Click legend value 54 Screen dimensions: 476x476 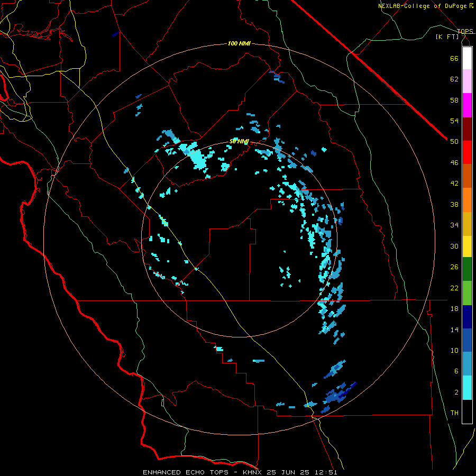point(454,121)
